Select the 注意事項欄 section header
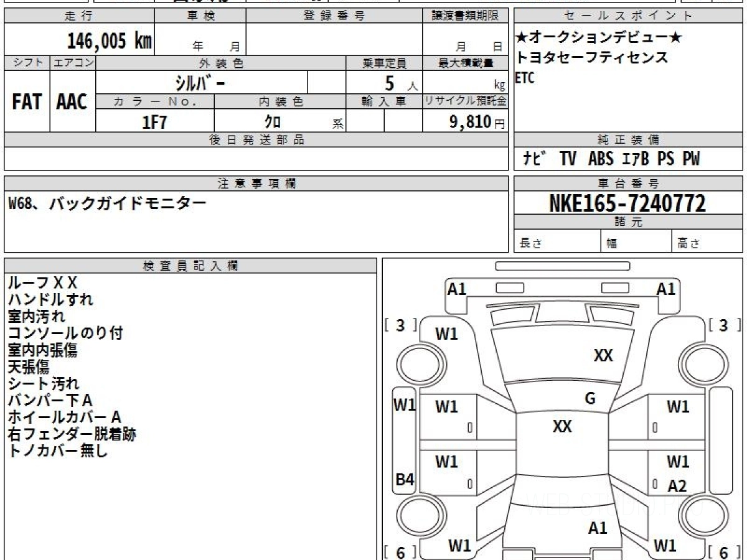This screenshot has height=560, width=747. tap(256, 184)
